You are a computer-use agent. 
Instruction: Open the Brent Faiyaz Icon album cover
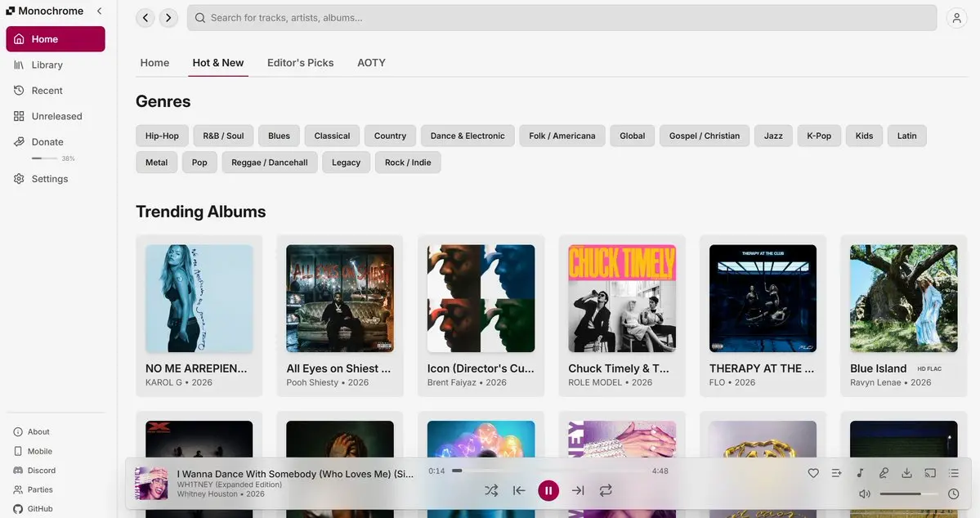pyautogui.click(x=481, y=299)
